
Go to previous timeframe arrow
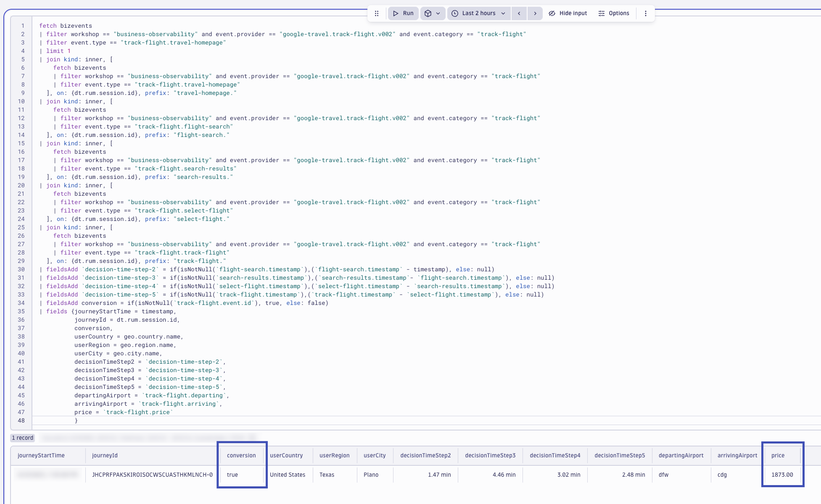tap(519, 13)
